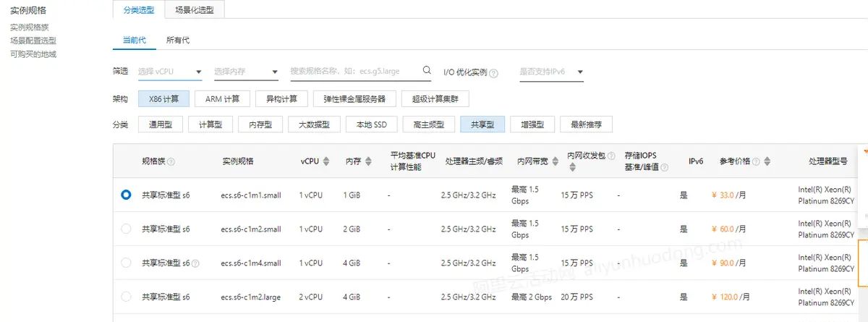Filter by 增强型 category
868x322 pixels.
pyautogui.click(x=532, y=124)
